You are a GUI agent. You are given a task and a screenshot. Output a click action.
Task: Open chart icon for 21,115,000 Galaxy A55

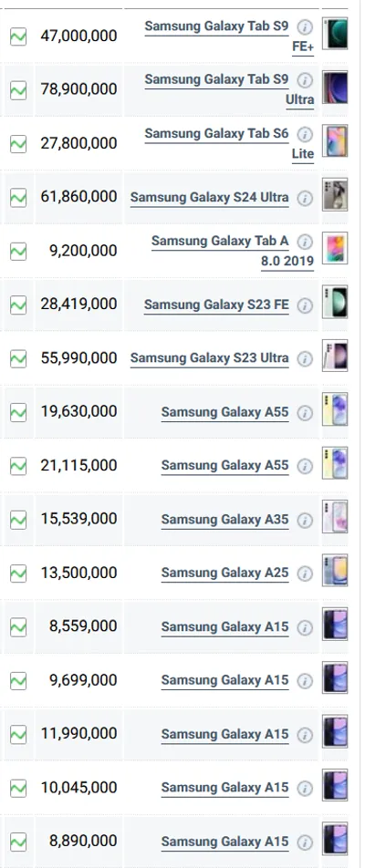tap(18, 466)
